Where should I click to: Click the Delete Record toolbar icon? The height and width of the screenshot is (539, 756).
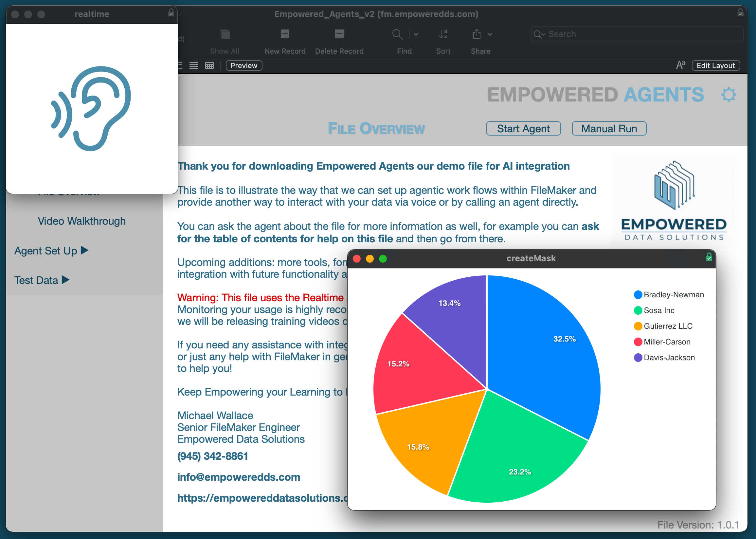tap(339, 34)
